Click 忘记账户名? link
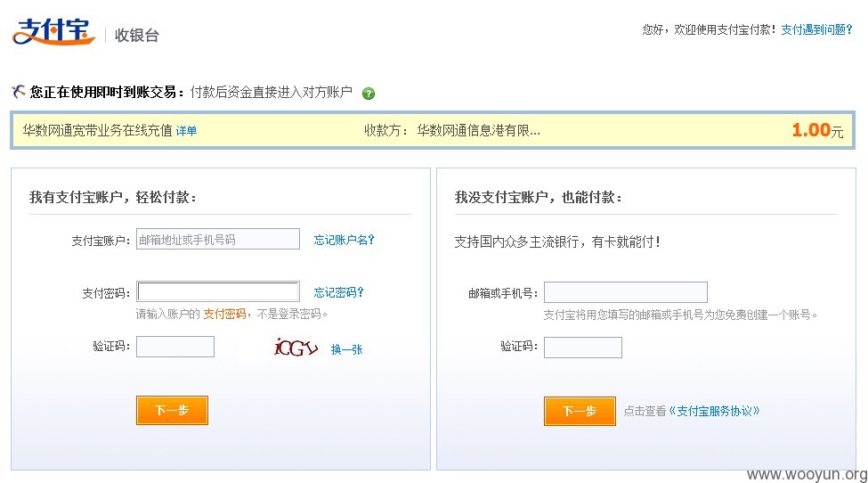Screen dimensions: 868x483 click(344, 240)
